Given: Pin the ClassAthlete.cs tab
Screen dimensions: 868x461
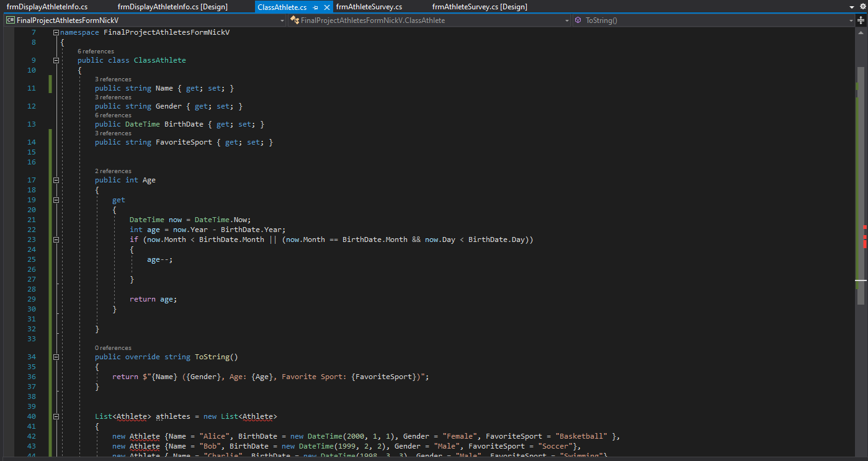Looking at the screenshot, I should point(316,7).
